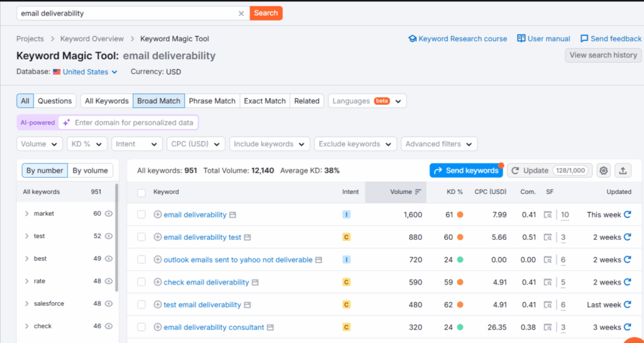Check the email deliverability row checkbox
The image size is (644, 343).
point(142,215)
